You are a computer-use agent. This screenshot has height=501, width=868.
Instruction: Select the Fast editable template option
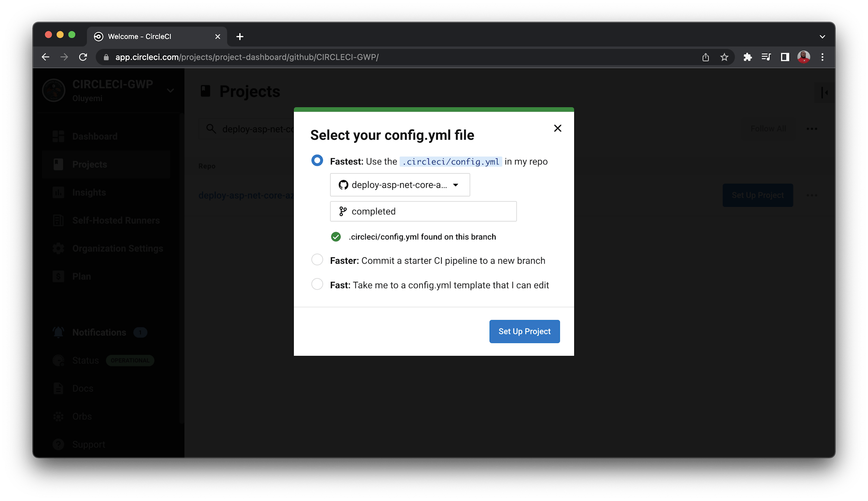(x=317, y=284)
